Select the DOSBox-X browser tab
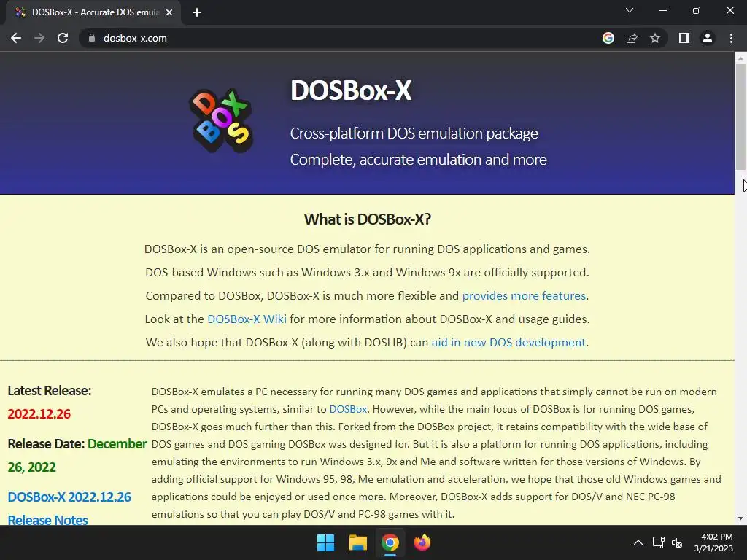 pos(93,12)
